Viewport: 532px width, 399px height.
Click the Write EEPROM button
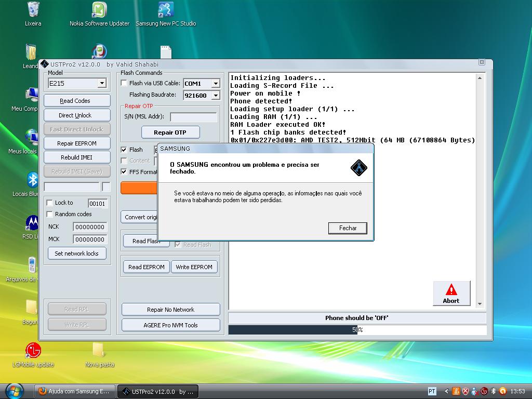click(x=194, y=267)
